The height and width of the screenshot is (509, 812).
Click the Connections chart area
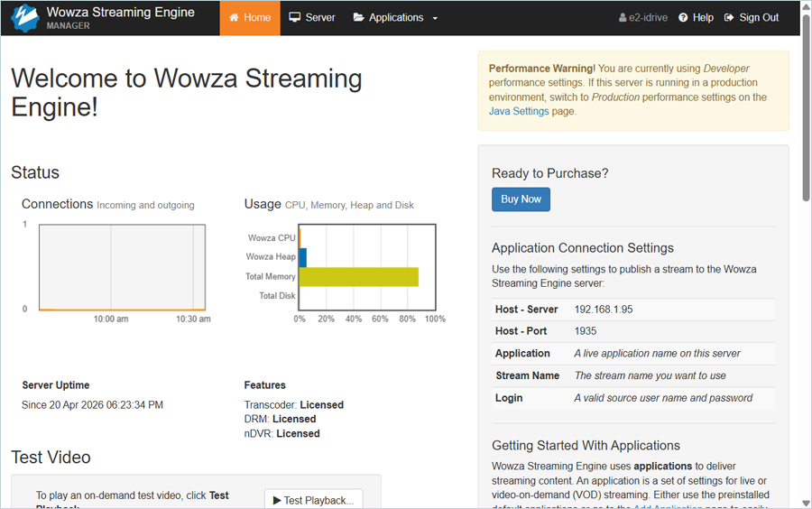(122, 267)
